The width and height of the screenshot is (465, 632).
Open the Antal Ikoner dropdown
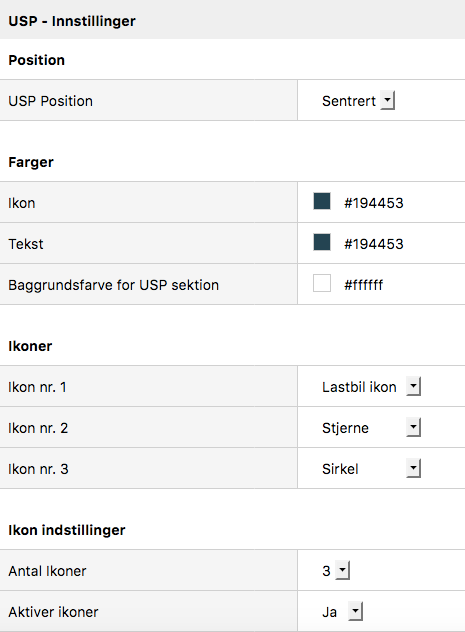click(x=335, y=571)
